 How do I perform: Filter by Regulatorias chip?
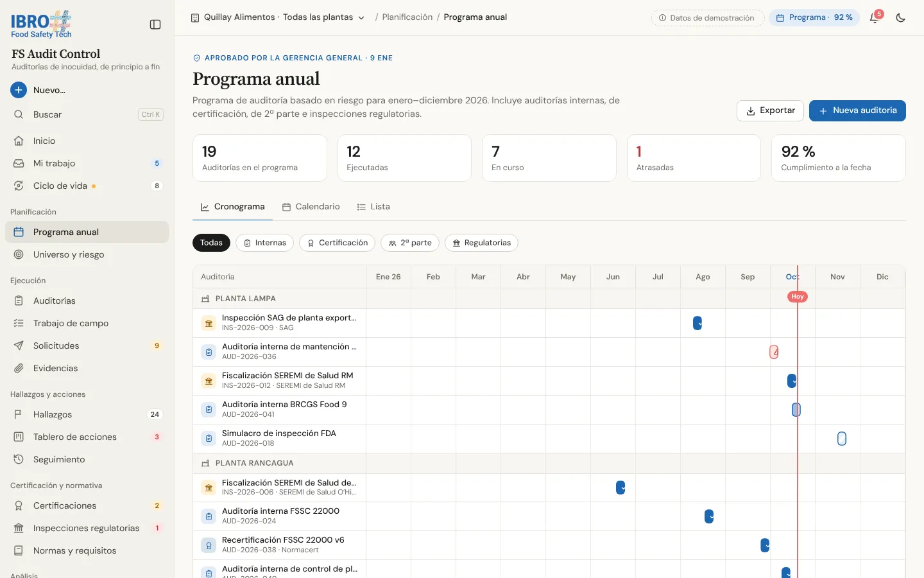point(481,243)
